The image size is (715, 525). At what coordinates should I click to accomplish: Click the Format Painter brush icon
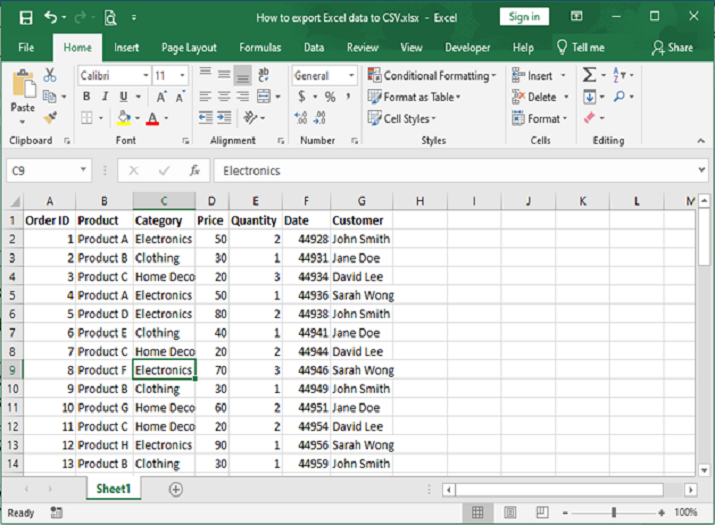click(49, 118)
